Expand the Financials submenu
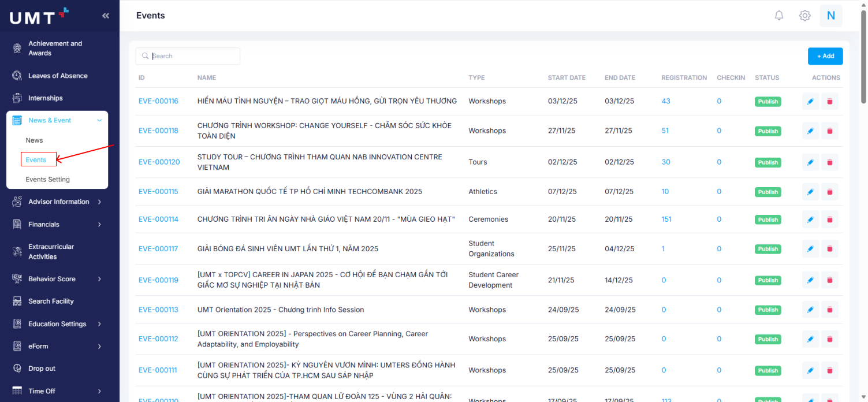Screen dimensions: 868x402 point(99,224)
